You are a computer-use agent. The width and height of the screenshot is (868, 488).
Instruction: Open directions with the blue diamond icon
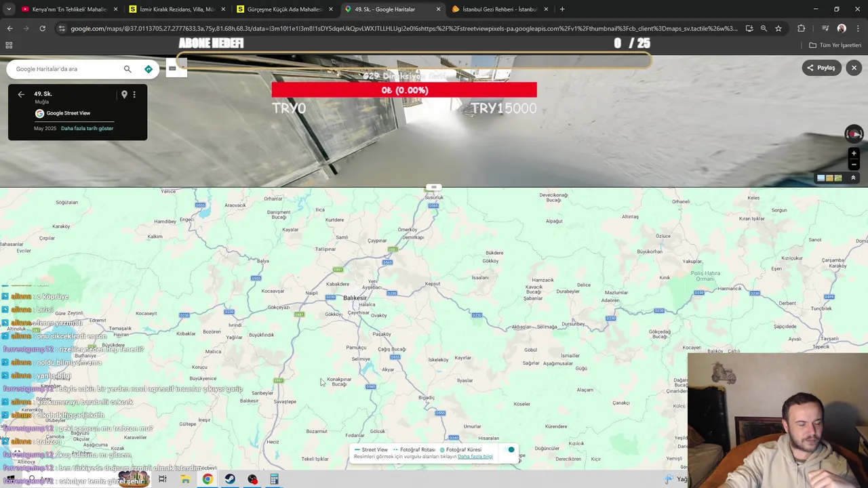pyautogui.click(x=149, y=68)
